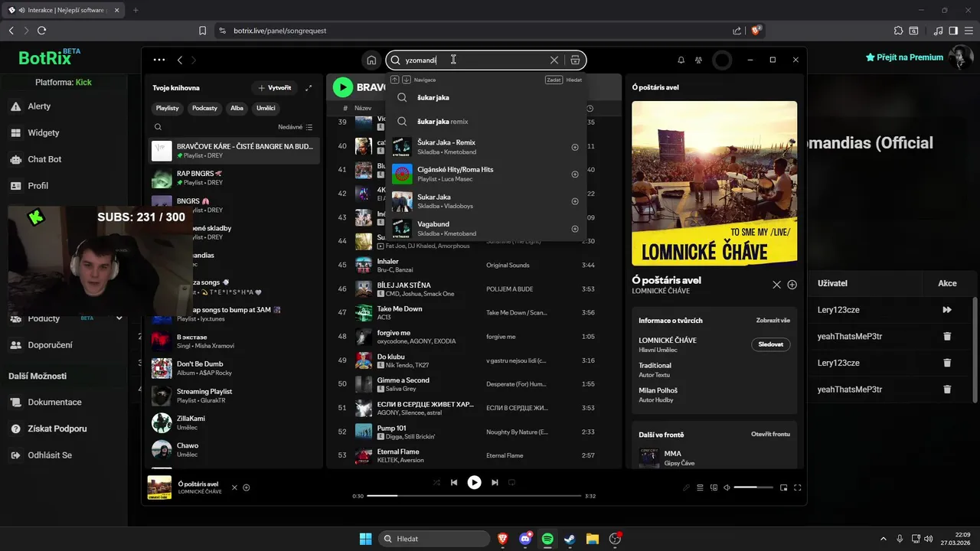Viewport: 980px width, 551px height.
Task: Click Přejít na Premium in BotRix
Action: point(904,57)
